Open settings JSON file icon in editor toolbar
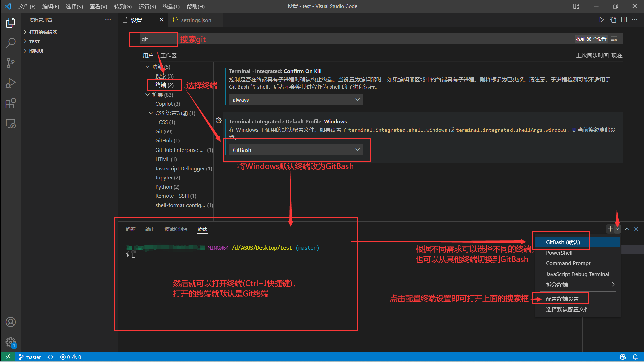Viewport: 644px width, 362px height. (x=613, y=20)
